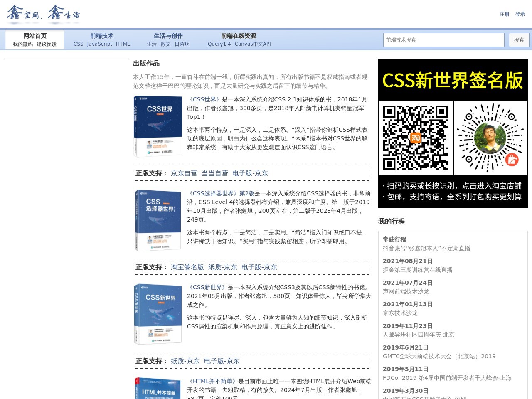The height and width of the screenshot is (399, 532).
Task: Click the Taobao QR code image
Action: pos(415,138)
